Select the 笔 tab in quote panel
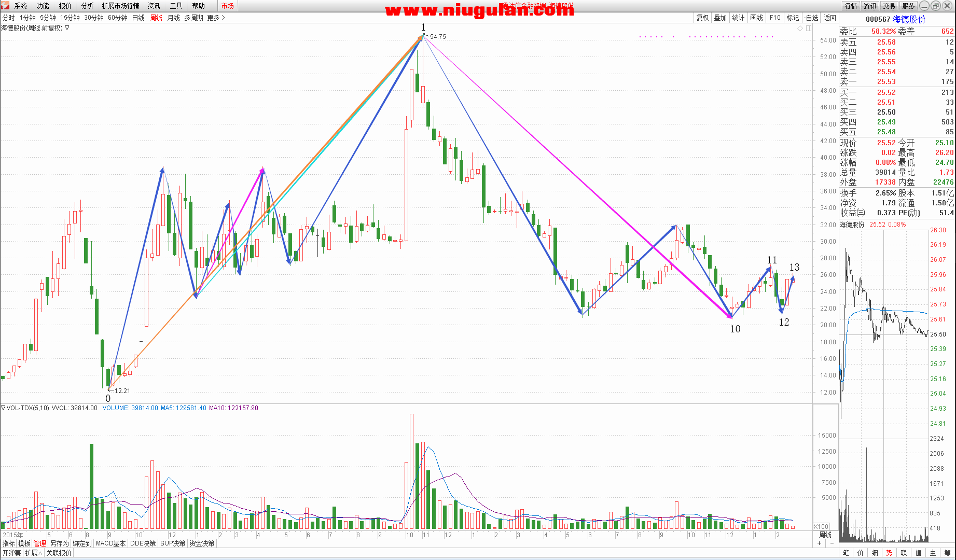The height and width of the screenshot is (560, 956). (x=846, y=553)
